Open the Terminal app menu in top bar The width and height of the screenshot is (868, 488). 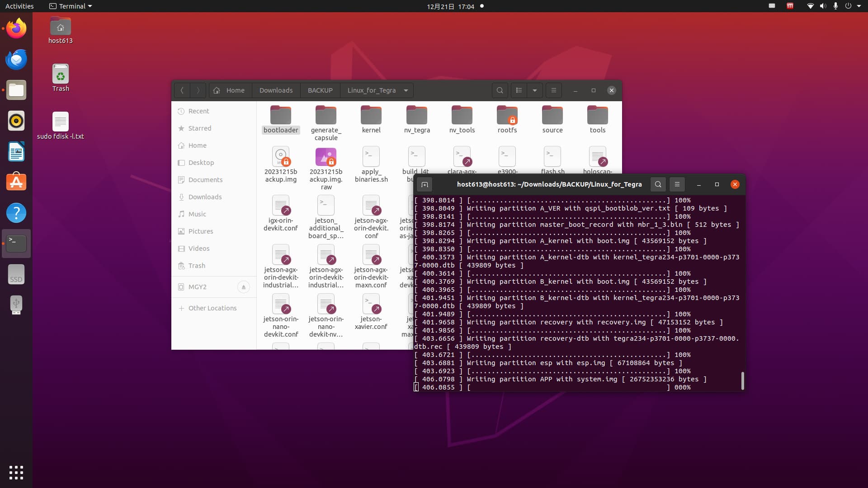coord(71,6)
